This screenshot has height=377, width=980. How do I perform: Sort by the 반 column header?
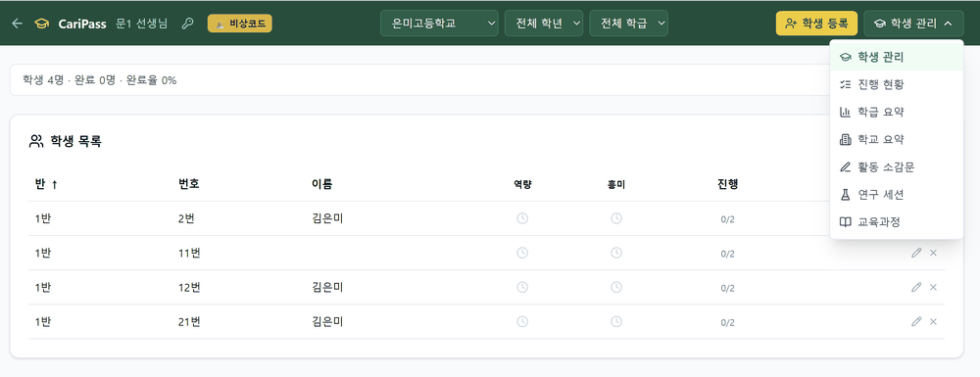tap(46, 184)
